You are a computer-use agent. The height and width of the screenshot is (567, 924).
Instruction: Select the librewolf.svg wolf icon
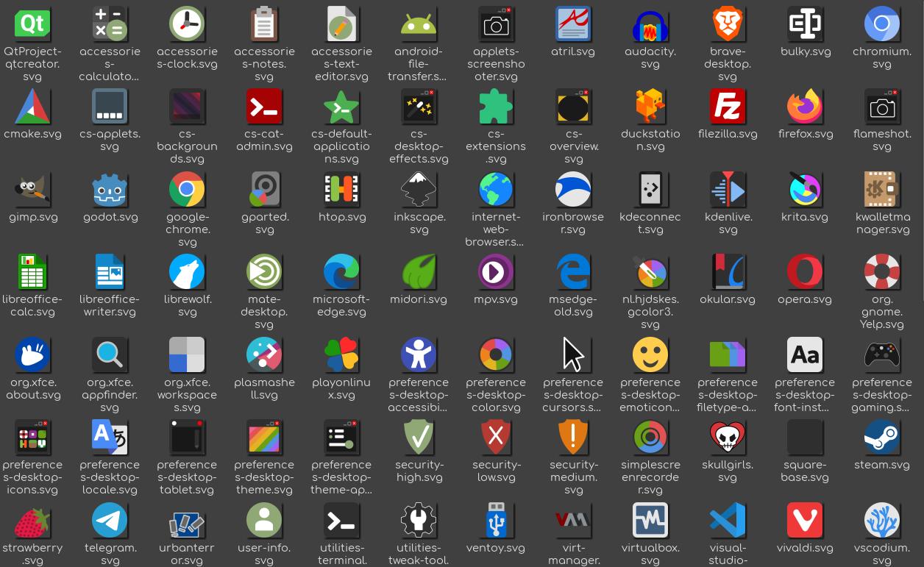pyautogui.click(x=187, y=272)
